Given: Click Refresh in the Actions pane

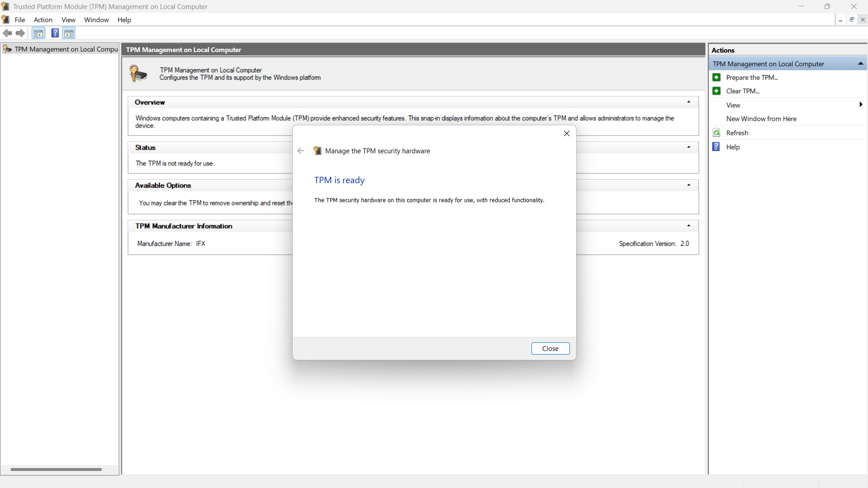Looking at the screenshot, I should tap(737, 133).
